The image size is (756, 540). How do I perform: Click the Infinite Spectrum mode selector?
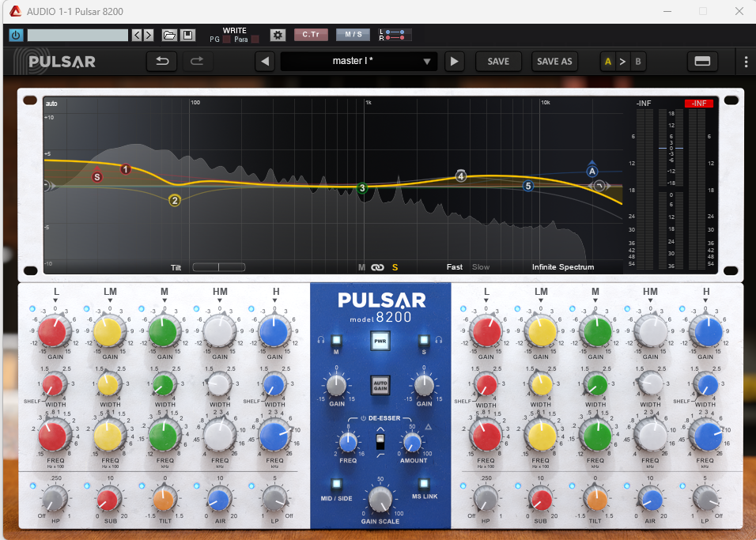pyautogui.click(x=563, y=267)
